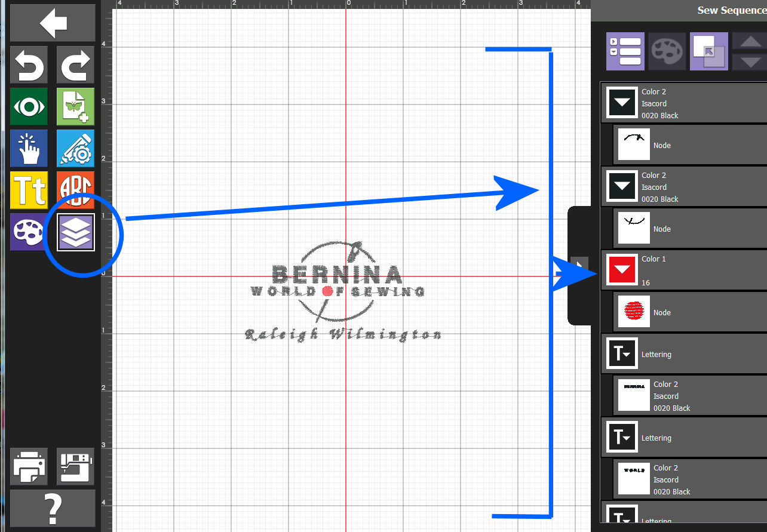This screenshot has width=767, height=532.
Task: Select the BERNINA lettering thumbnail
Action: pos(634,395)
